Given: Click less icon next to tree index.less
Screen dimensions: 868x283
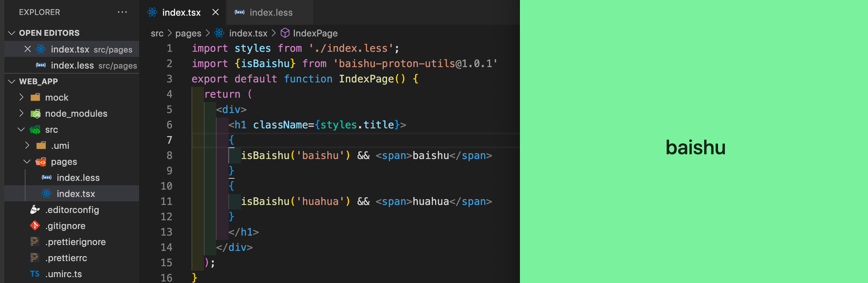Looking at the screenshot, I should 47,178.
